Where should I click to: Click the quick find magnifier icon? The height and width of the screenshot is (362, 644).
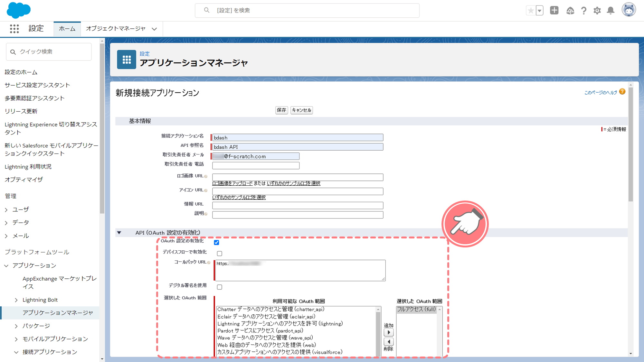pyautogui.click(x=13, y=52)
